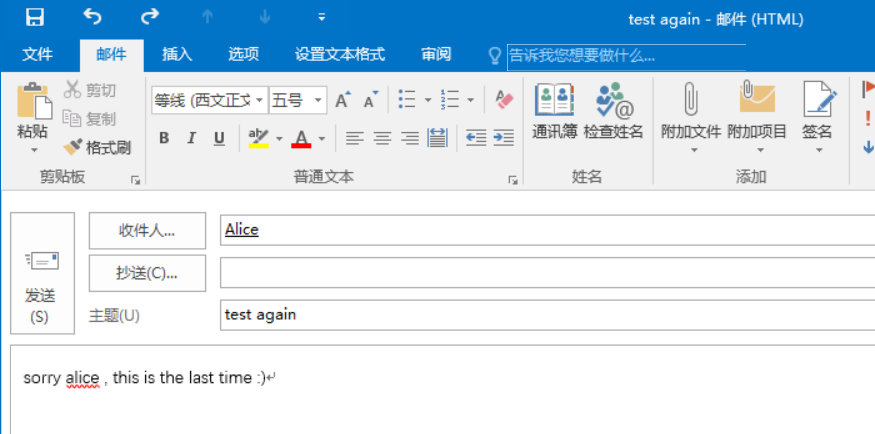Toggle Bold formatting

pyautogui.click(x=164, y=138)
